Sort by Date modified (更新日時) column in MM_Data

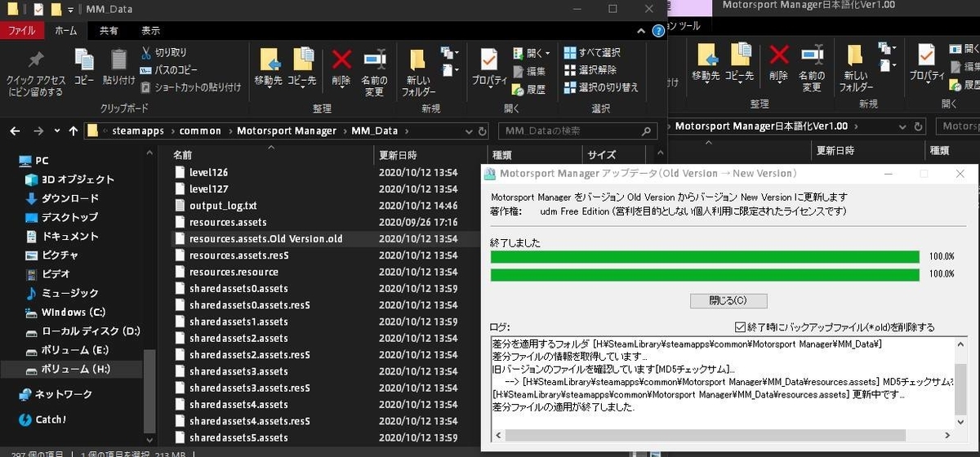397,154
